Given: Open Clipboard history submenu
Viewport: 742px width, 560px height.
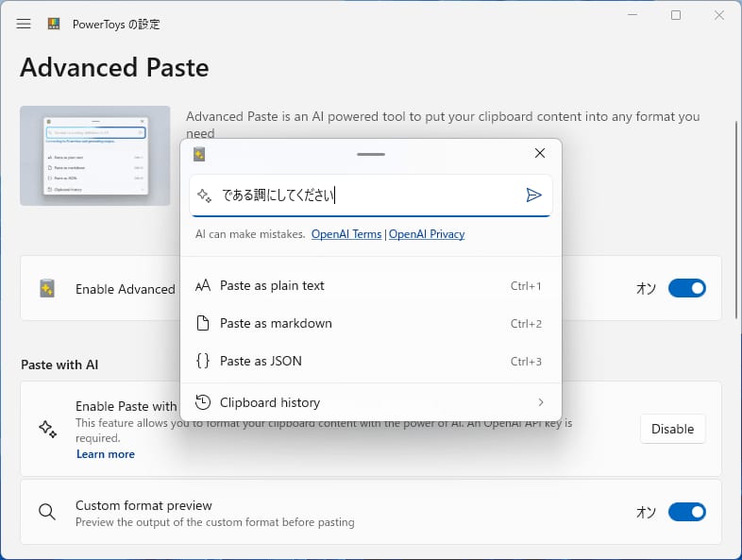Looking at the screenshot, I should coord(370,402).
